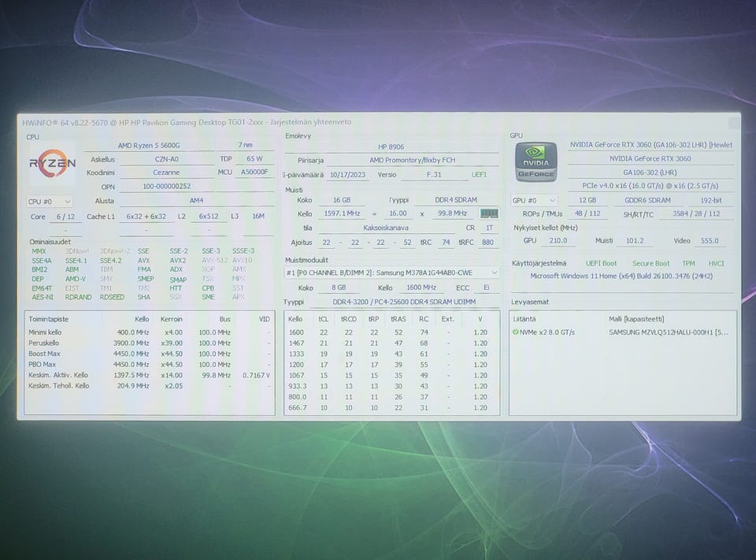Click the 1467 row in the timing table
756x560 pixels.
(x=391, y=343)
